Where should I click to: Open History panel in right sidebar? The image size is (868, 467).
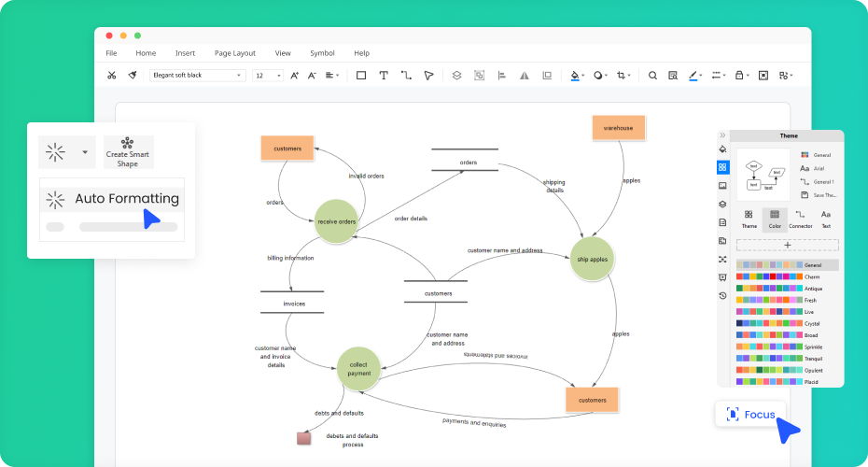[722, 295]
